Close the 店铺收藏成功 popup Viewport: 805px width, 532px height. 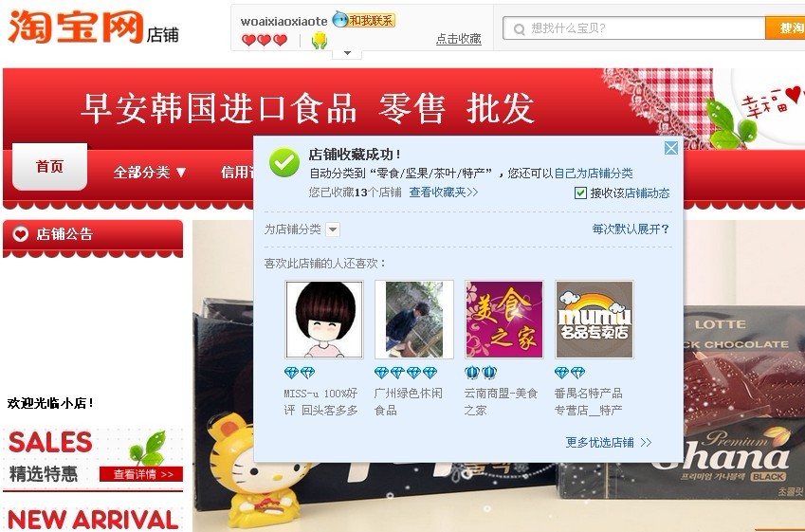click(671, 148)
